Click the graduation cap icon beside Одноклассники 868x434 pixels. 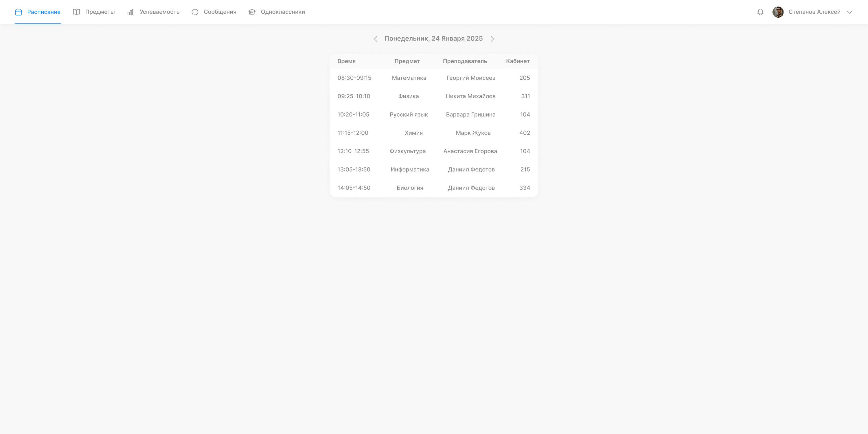click(252, 12)
